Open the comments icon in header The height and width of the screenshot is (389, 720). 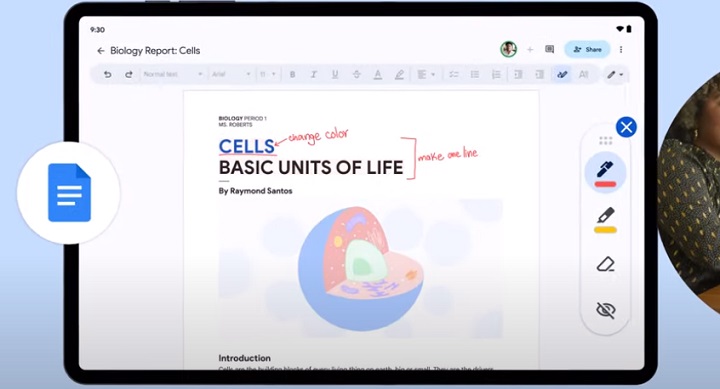(x=549, y=49)
